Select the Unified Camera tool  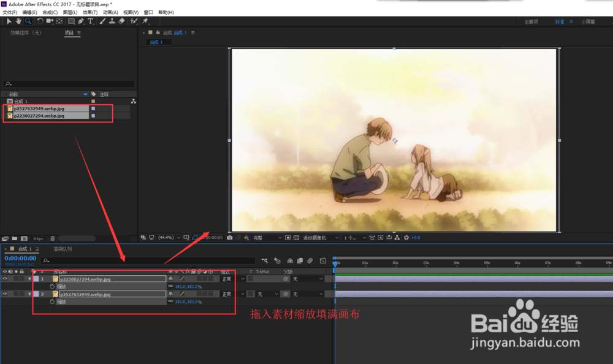50,21
